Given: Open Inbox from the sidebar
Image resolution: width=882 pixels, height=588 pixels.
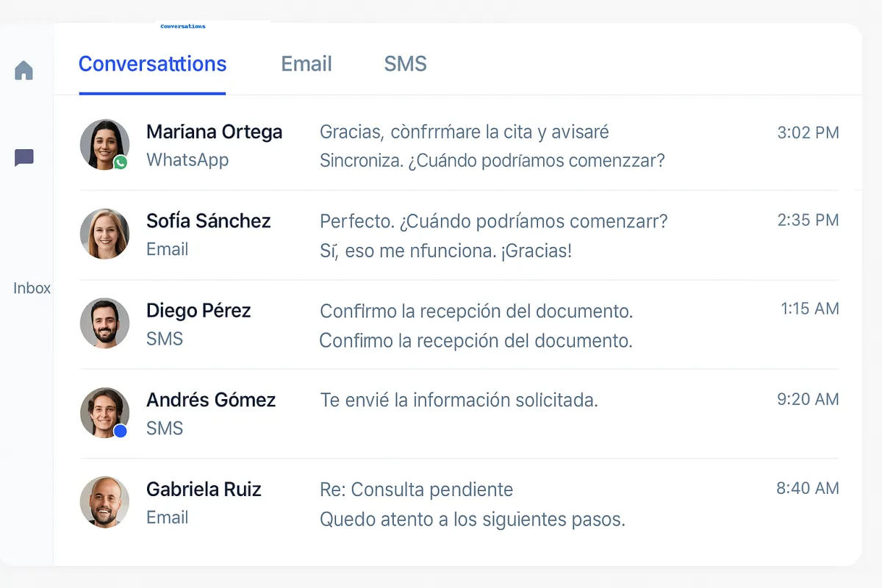Looking at the screenshot, I should coord(32,288).
